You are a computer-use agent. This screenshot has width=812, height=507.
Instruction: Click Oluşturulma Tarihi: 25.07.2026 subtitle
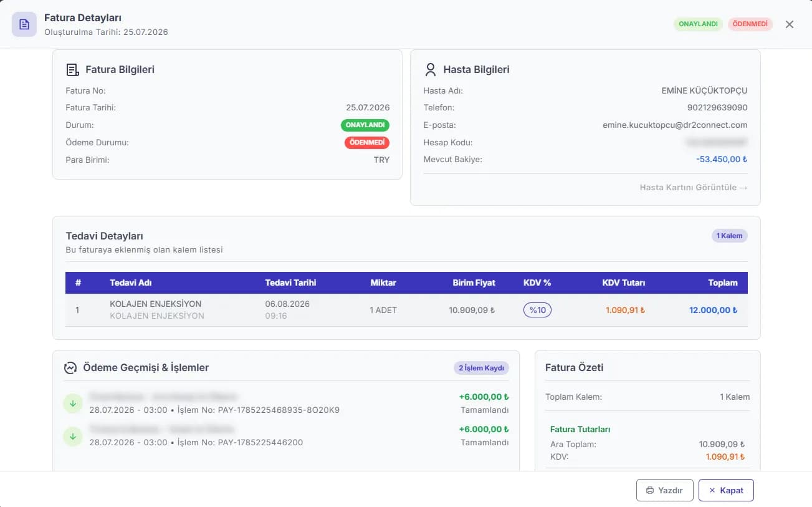coord(106,32)
